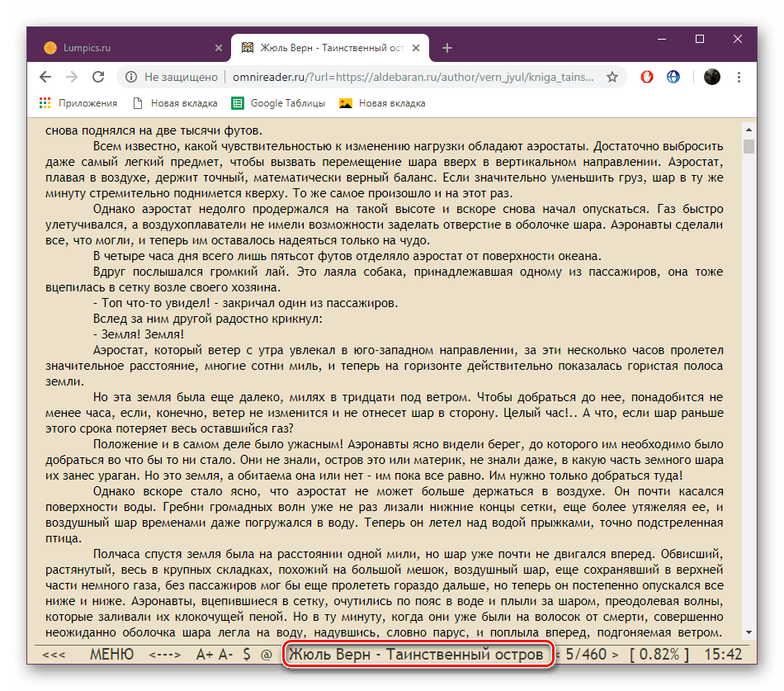
Task: Click the @ symbol in reader bar
Action: click(267, 655)
